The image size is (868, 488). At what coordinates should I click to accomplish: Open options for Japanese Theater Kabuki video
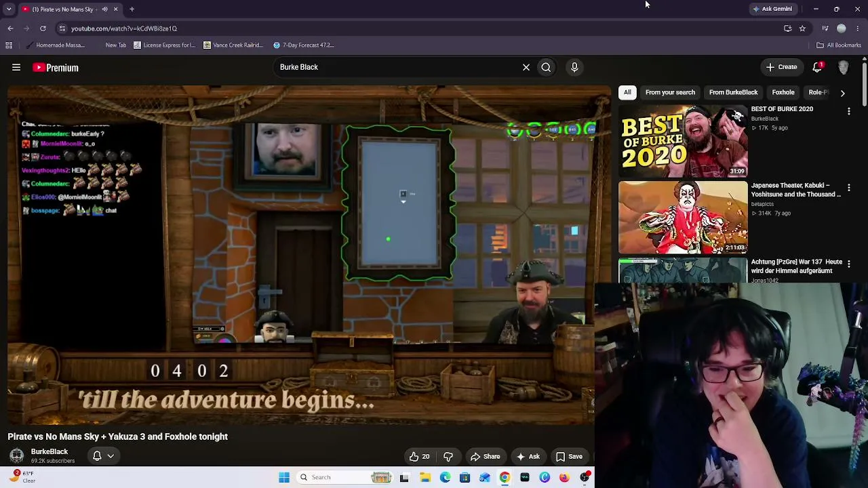[x=848, y=187]
